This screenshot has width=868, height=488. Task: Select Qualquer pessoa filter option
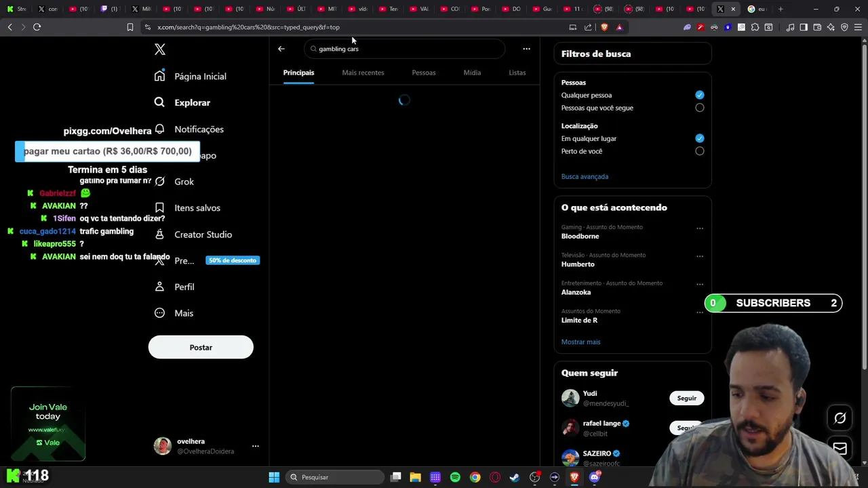700,95
